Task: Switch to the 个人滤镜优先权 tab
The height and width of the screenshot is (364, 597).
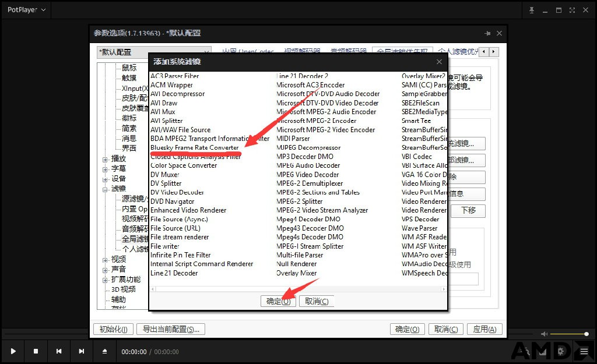Action: coord(457,51)
